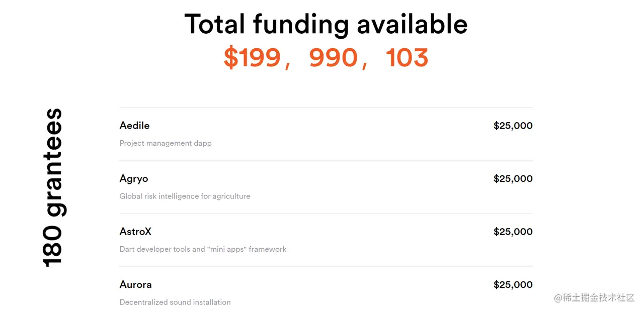The image size is (644, 312).
Task: Click the "Project management dapp" description
Action: point(166,143)
